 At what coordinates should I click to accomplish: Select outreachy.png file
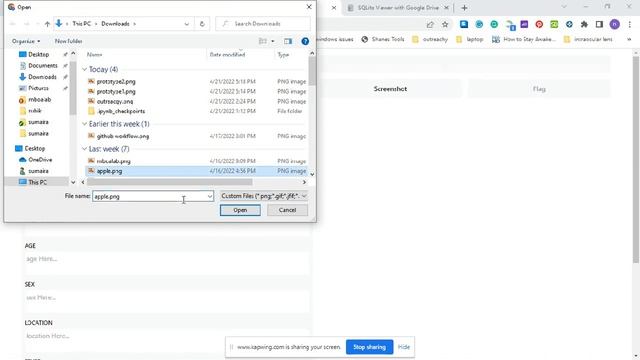(115, 101)
